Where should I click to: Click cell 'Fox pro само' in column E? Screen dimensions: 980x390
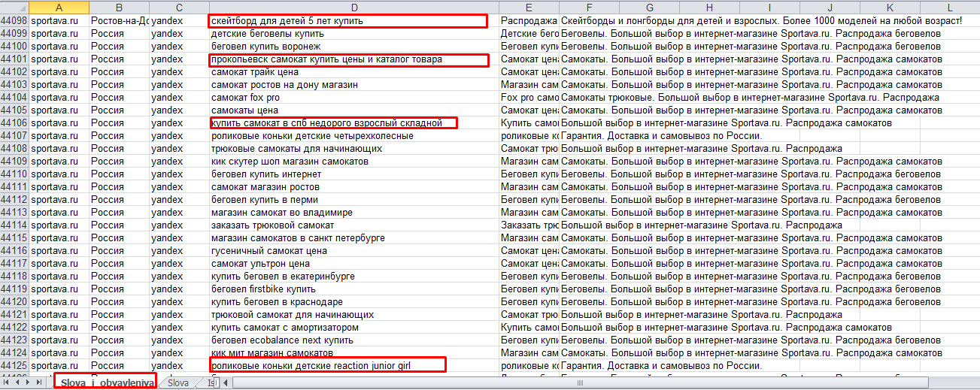tap(529, 98)
